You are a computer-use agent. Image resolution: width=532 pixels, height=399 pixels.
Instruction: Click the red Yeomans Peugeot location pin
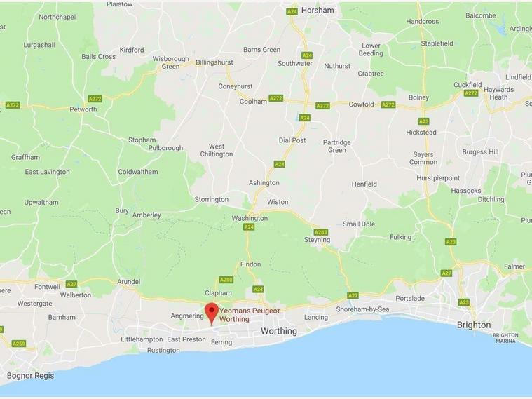pos(212,313)
